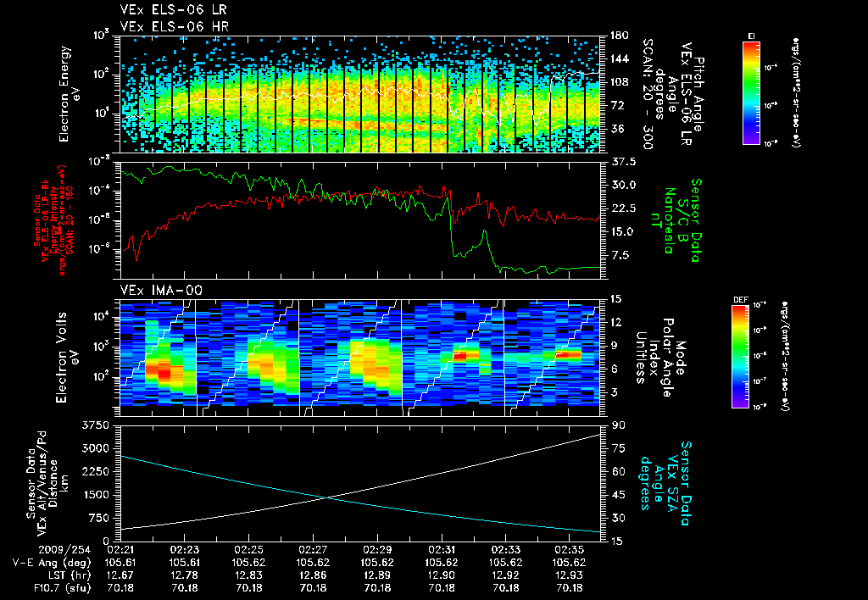This screenshot has width=868, height=600.
Task: Click the LST value 12.90
Action: [x=442, y=575]
